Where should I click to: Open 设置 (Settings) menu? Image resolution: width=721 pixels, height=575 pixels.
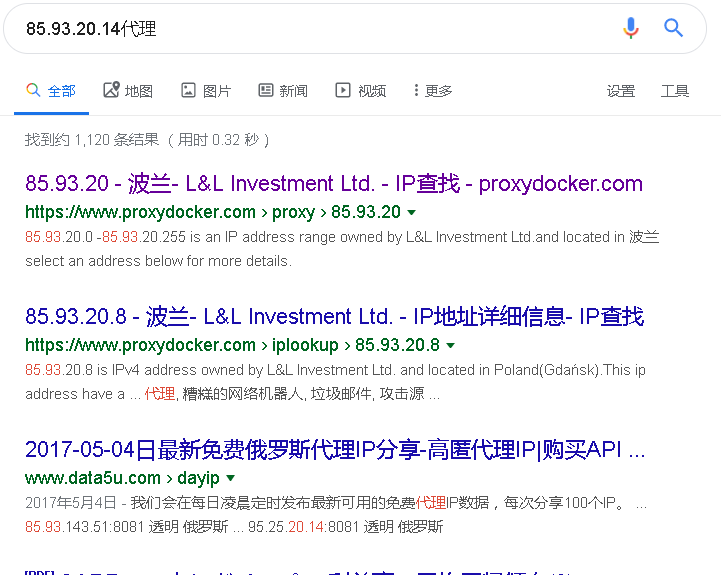pos(621,91)
